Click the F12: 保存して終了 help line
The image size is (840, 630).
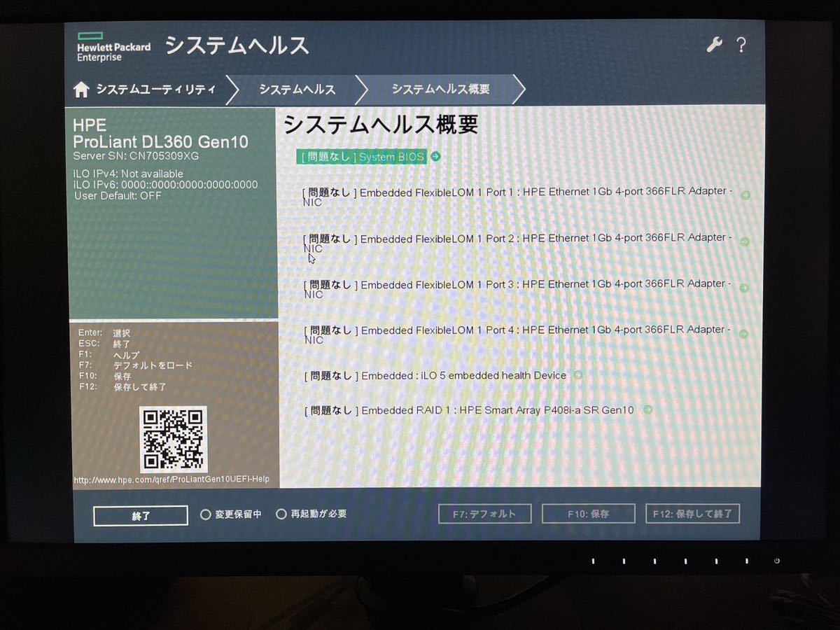coord(122,386)
